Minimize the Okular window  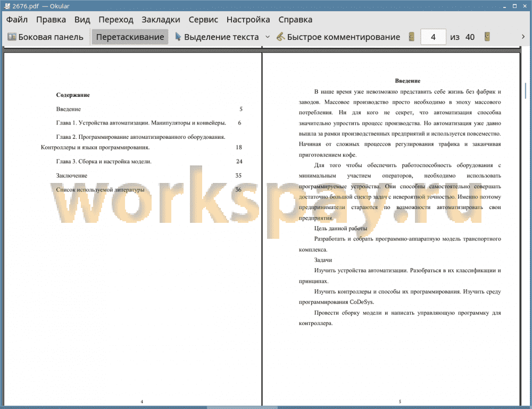(x=504, y=6)
